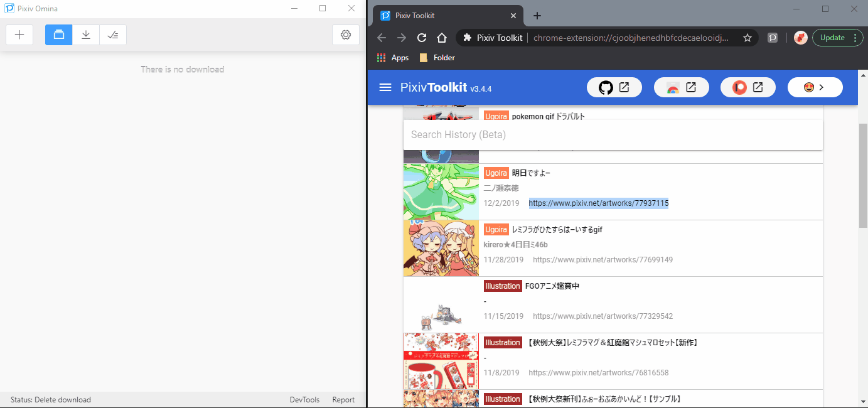Viewport: 868px width, 408px height.
Task: Open Report link in Pixiv Omina status bar
Action: click(343, 400)
